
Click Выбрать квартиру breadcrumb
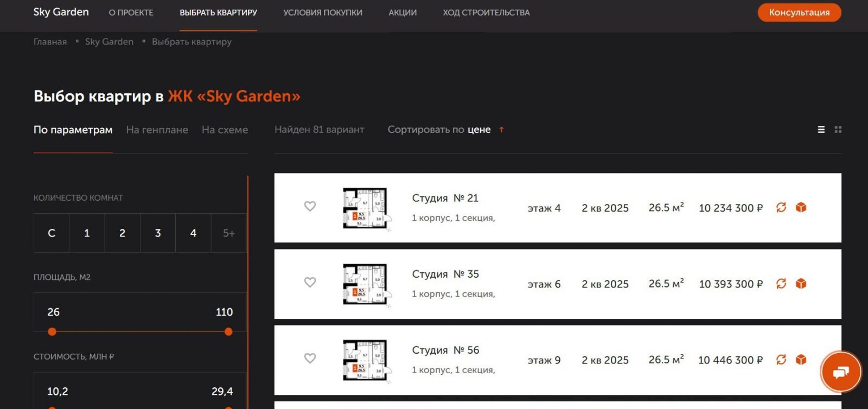192,42
